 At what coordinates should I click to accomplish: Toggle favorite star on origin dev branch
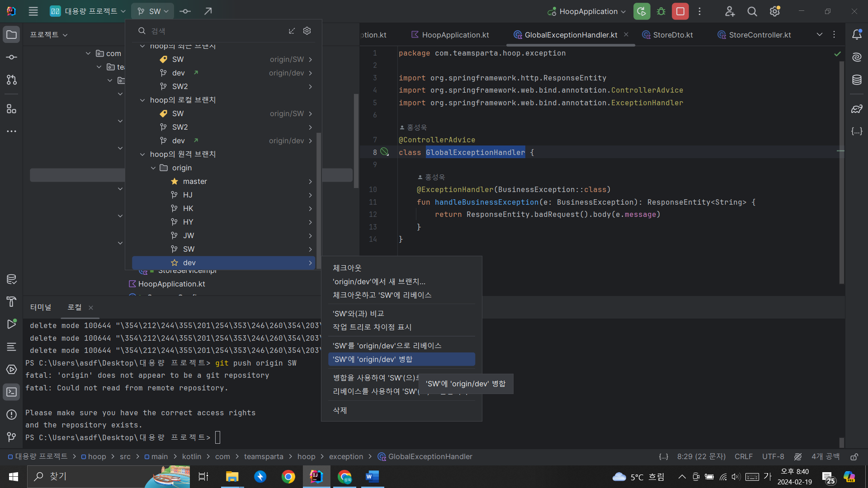[175, 263]
